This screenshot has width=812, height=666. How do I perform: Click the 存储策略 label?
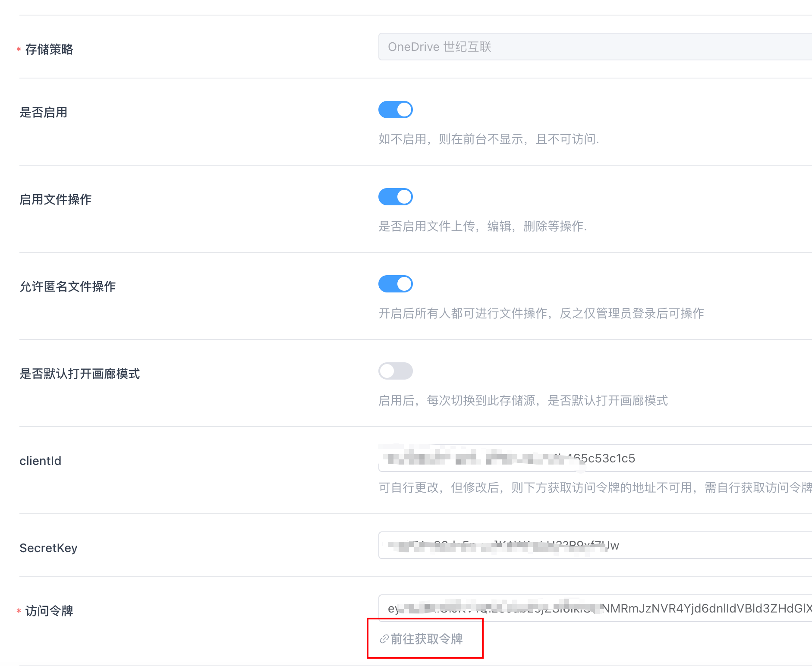(49, 49)
